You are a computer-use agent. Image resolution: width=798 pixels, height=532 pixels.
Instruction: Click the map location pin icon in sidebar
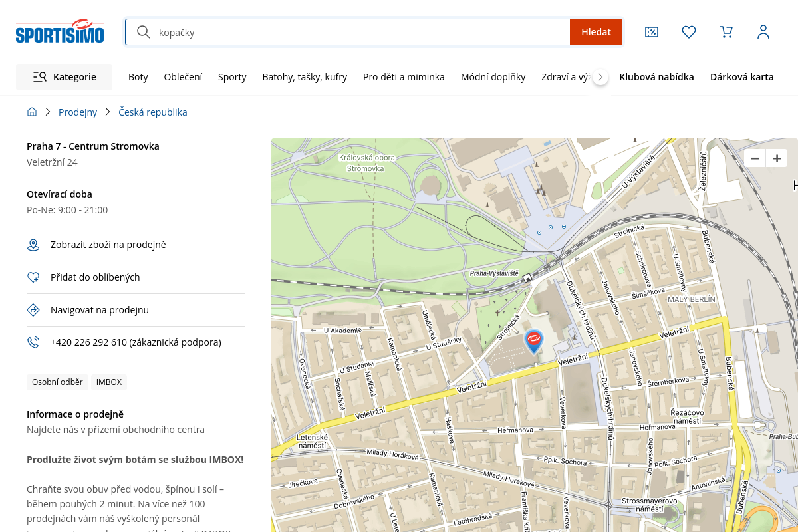(x=33, y=245)
